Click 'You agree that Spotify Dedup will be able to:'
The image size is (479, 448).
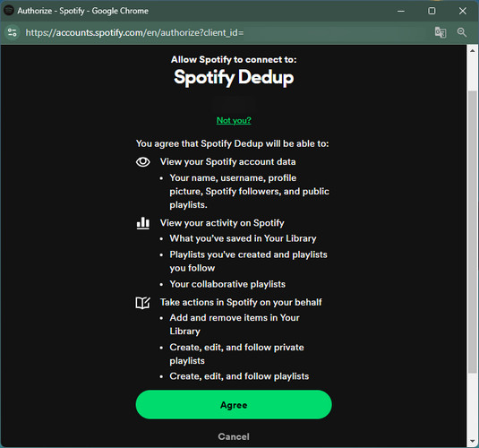232,143
